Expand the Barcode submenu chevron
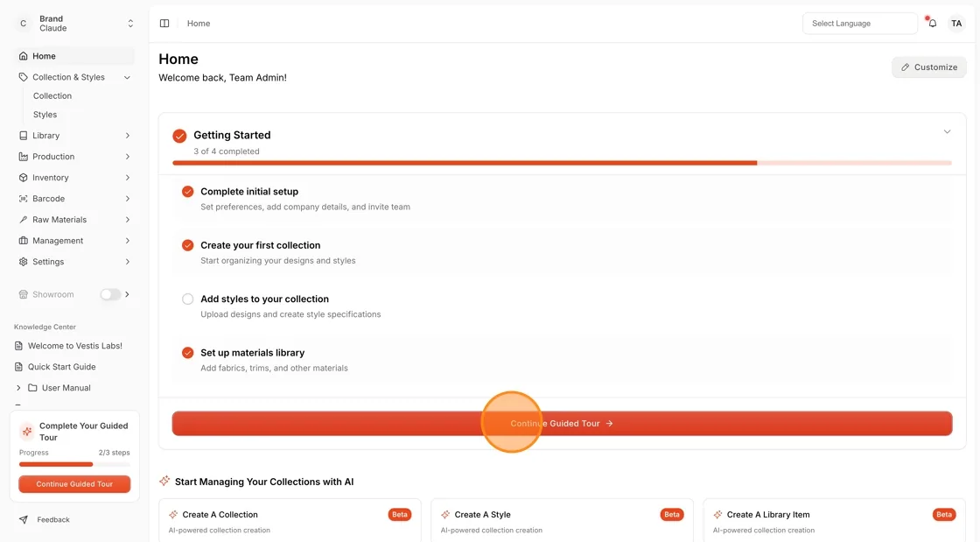The width and height of the screenshot is (980, 542). pyautogui.click(x=128, y=199)
